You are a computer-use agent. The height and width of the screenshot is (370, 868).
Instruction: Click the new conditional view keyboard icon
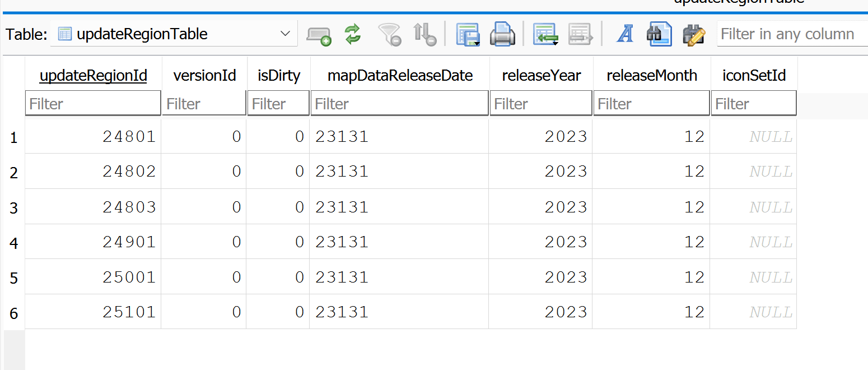pyautogui.click(x=318, y=35)
